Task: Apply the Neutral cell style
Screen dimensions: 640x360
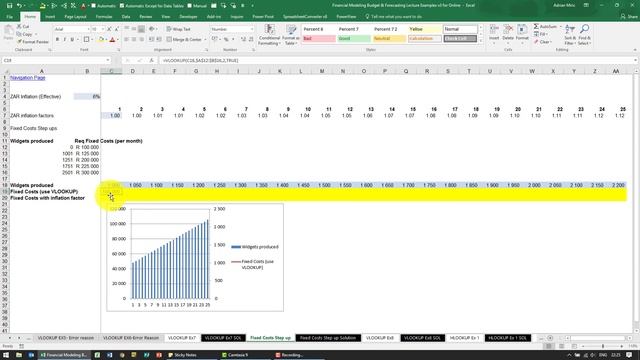Action: click(x=389, y=39)
